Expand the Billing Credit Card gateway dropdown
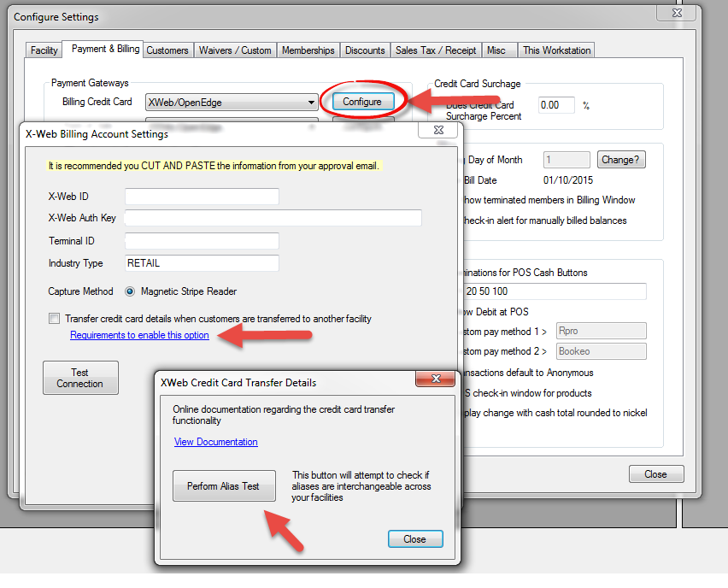This screenshot has width=728, height=588. [232, 103]
